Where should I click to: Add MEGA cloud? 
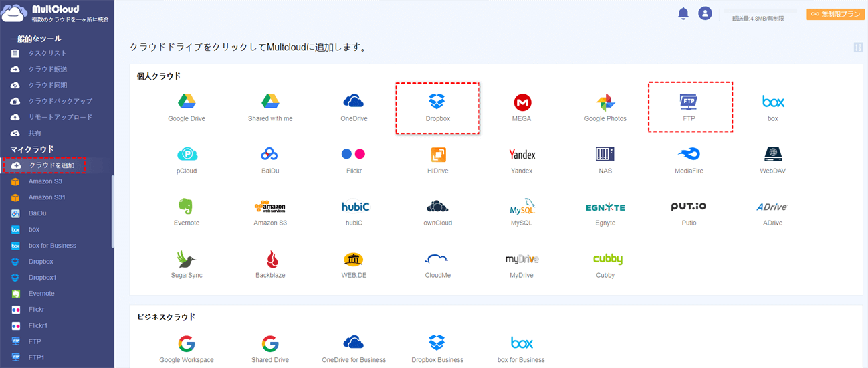522,108
